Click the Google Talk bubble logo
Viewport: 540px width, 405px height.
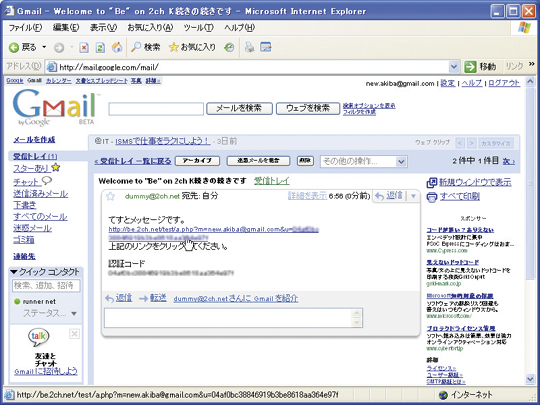coord(39,337)
